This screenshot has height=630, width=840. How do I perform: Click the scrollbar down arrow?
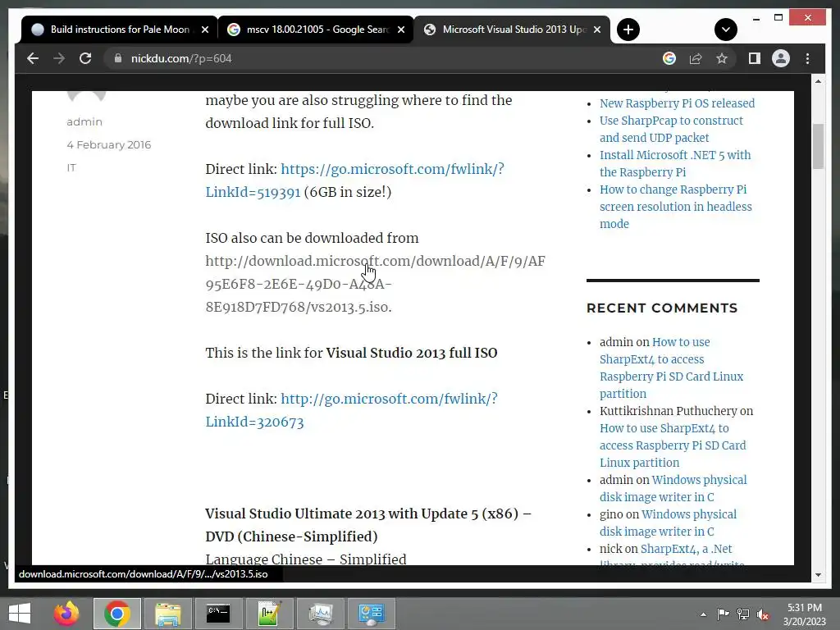pyautogui.click(x=818, y=575)
